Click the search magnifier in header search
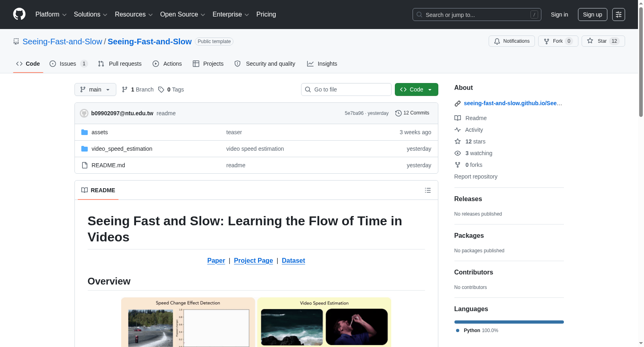The height and width of the screenshot is (347, 644). tap(419, 15)
